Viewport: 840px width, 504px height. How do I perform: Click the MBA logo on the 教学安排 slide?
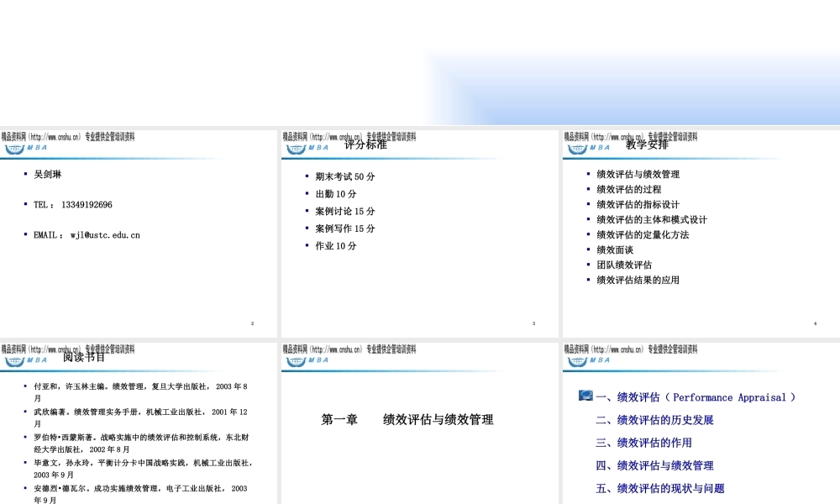[588, 149]
